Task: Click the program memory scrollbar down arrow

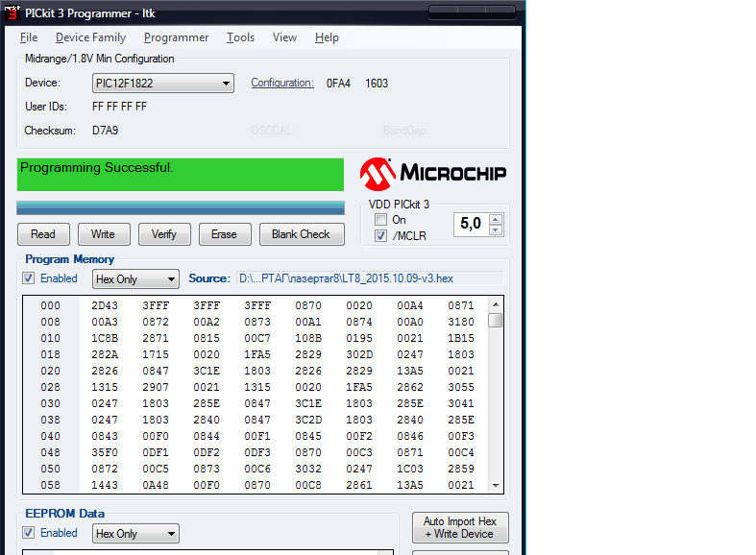Action: [x=495, y=486]
